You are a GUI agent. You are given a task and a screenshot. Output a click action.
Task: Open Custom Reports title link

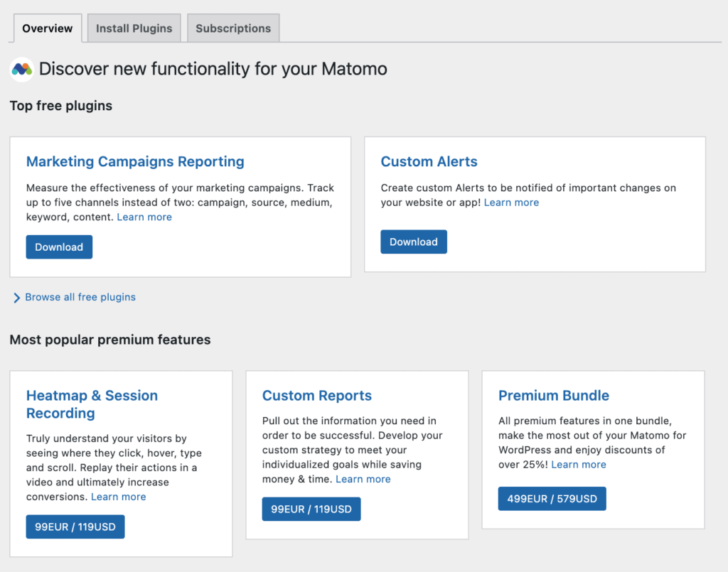coord(316,395)
